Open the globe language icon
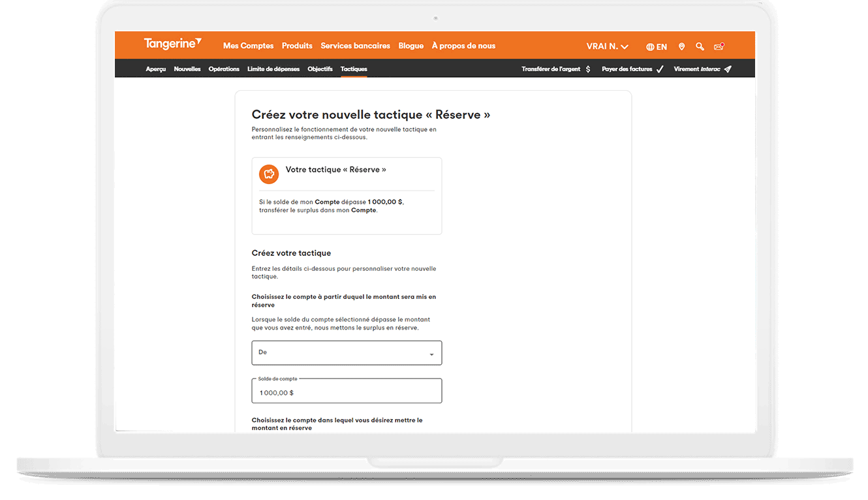 [650, 47]
